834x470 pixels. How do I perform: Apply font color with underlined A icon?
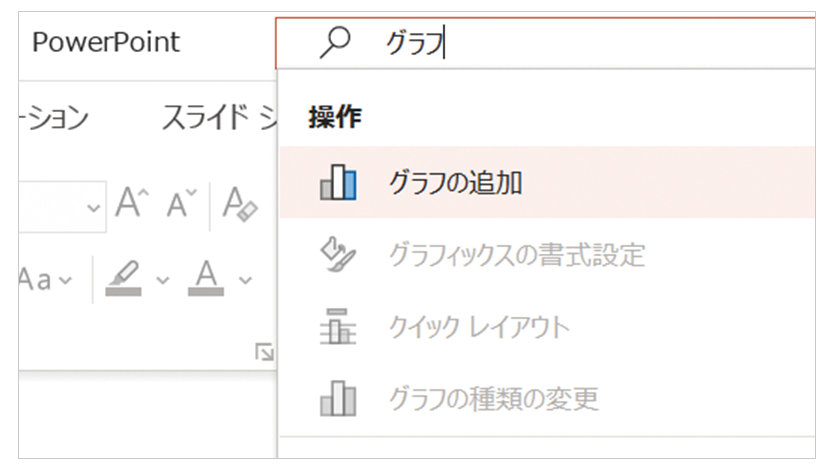[206, 278]
